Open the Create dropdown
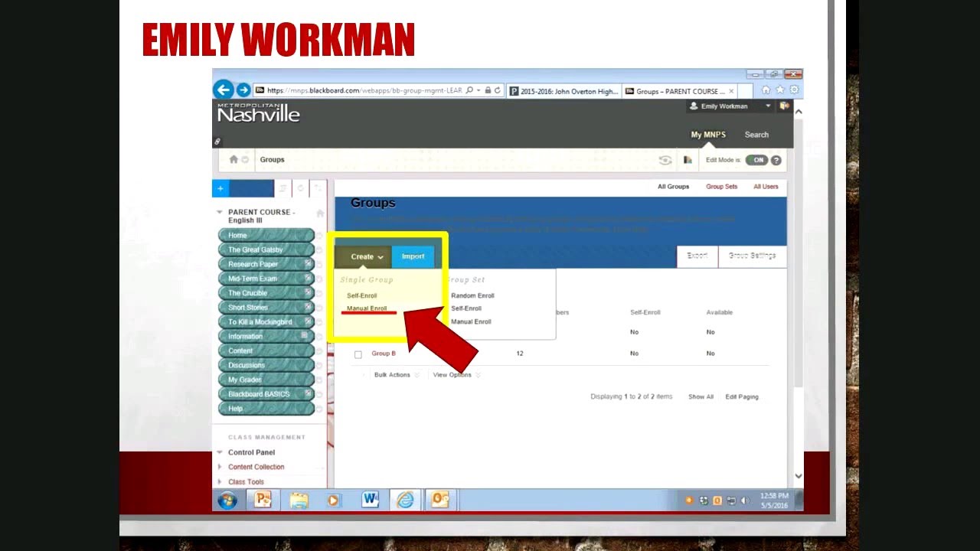Image resolution: width=980 pixels, height=551 pixels. [x=367, y=256]
